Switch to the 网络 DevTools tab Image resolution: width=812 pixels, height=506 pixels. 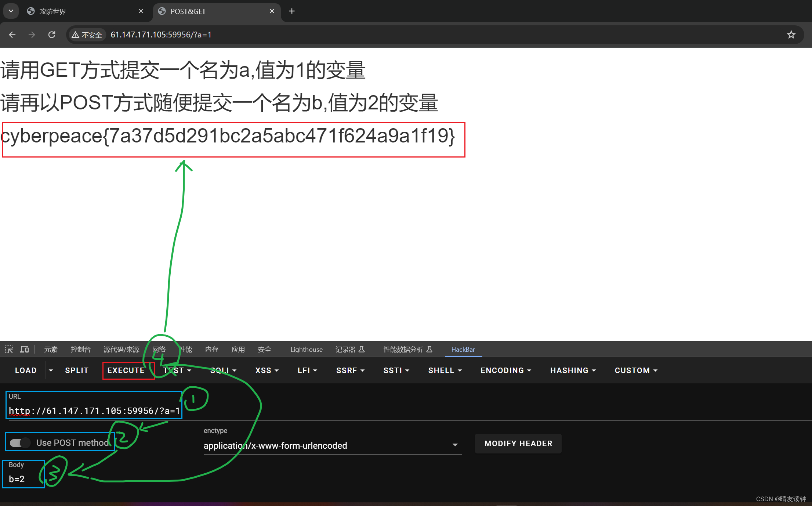[159, 349]
